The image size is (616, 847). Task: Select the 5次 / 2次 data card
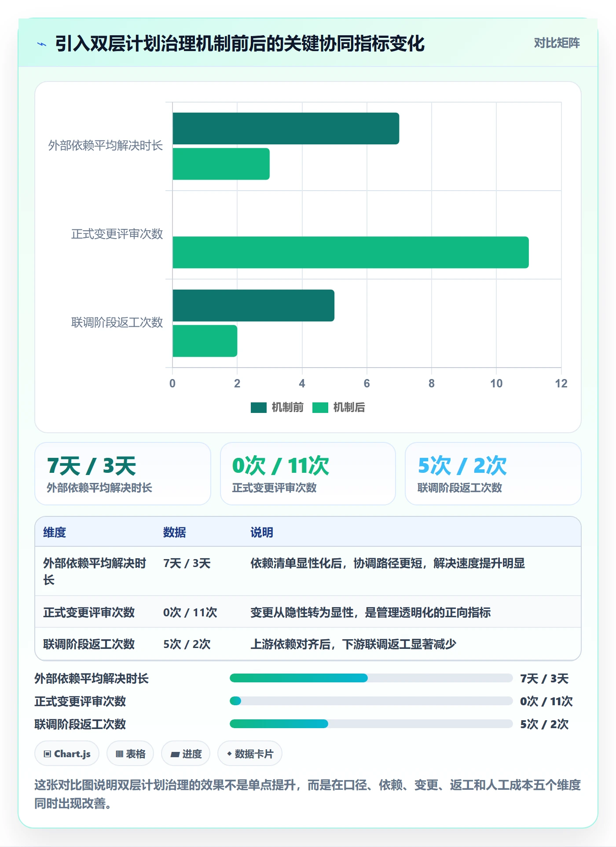pos(493,474)
